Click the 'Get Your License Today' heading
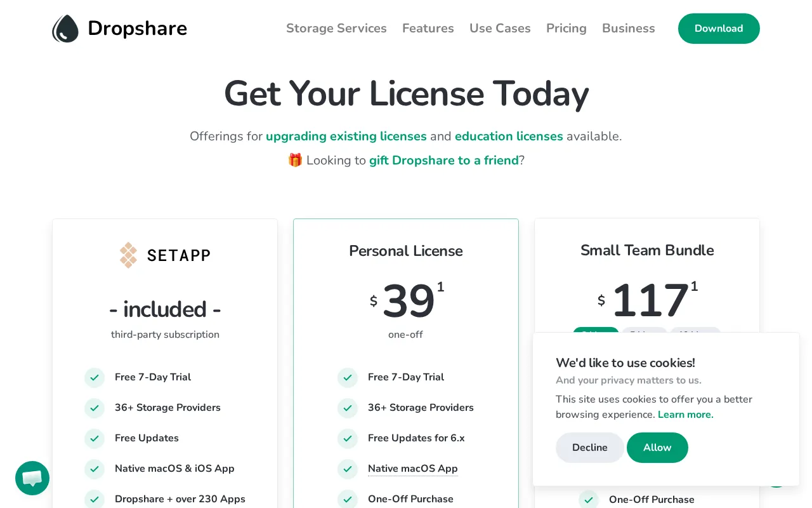This screenshot has height=508, width=812. 406,93
